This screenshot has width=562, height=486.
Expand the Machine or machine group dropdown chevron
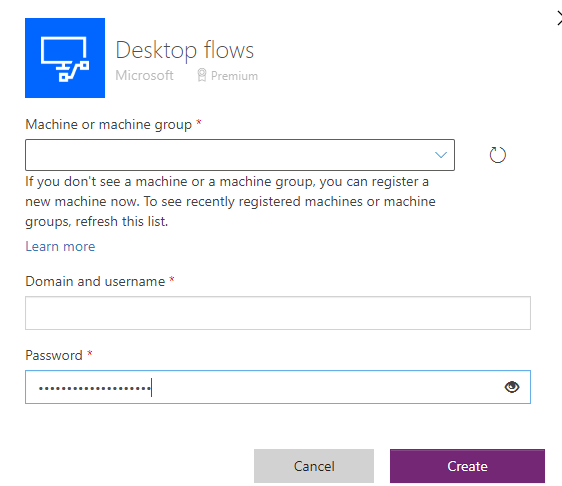click(x=441, y=155)
